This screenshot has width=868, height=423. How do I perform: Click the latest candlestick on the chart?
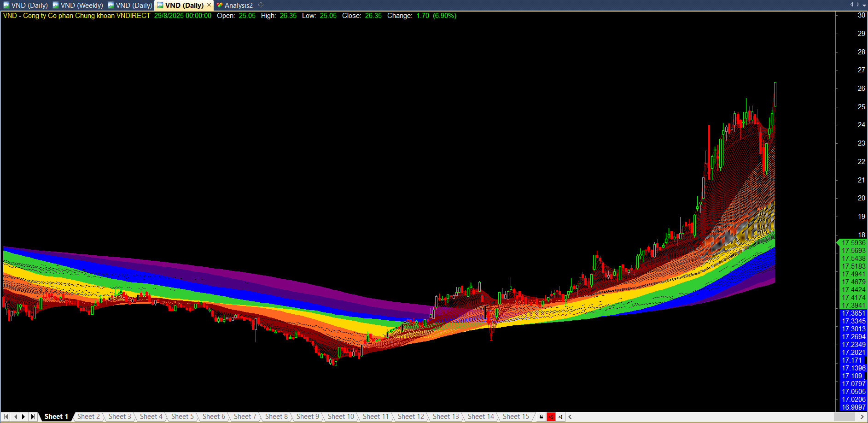click(x=775, y=94)
